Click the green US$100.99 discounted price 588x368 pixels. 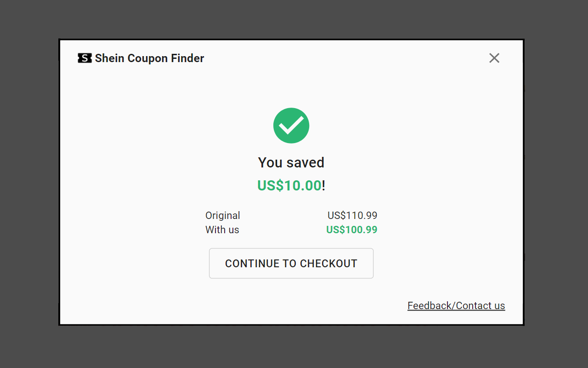pos(351,230)
